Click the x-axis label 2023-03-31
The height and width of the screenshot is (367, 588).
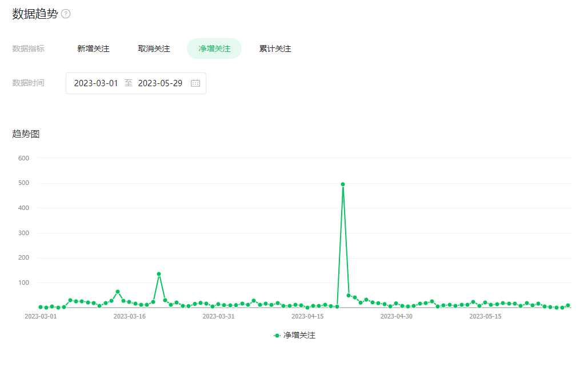coord(218,316)
